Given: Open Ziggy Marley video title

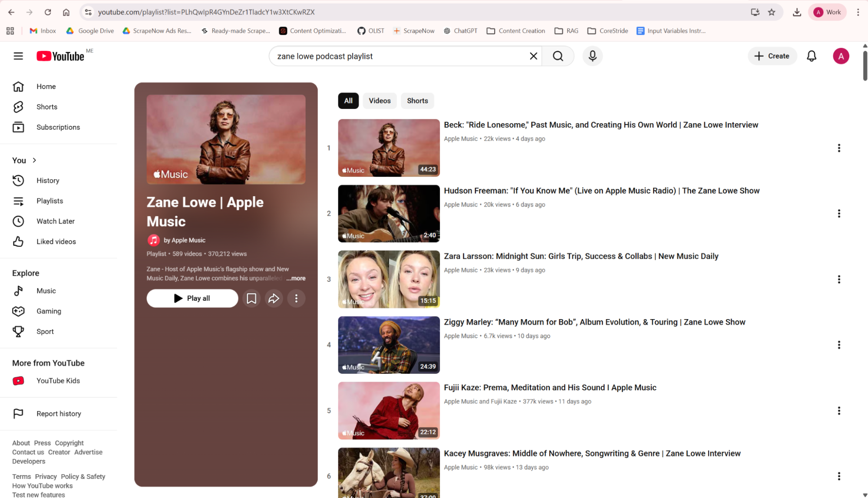Looking at the screenshot, I should click(x=594, y=322).
